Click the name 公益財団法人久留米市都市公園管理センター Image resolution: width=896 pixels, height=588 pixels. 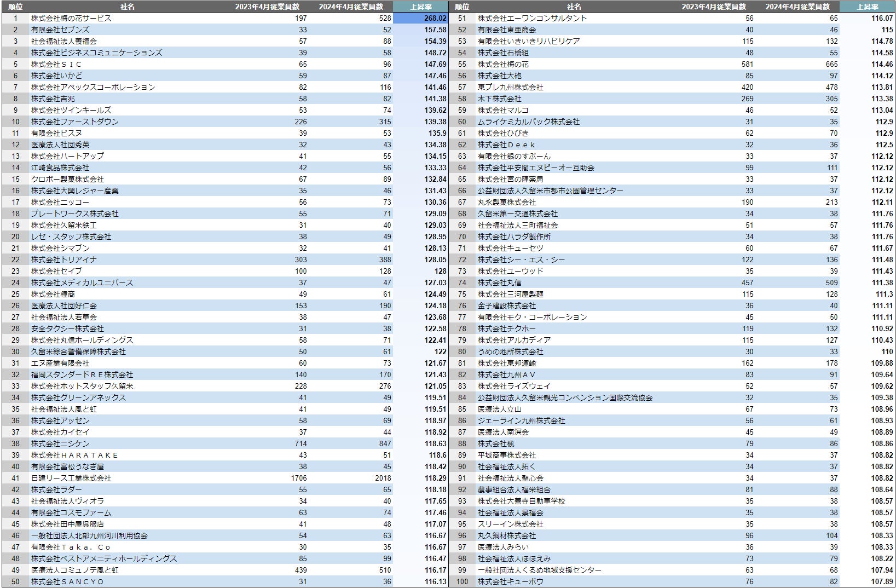tap(551, 191)
